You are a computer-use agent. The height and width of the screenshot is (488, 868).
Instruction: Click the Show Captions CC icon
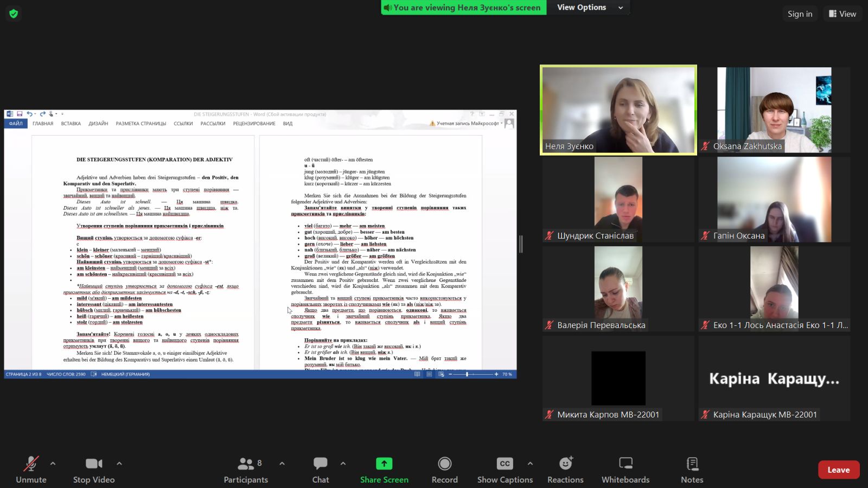[x=505, y=464]
